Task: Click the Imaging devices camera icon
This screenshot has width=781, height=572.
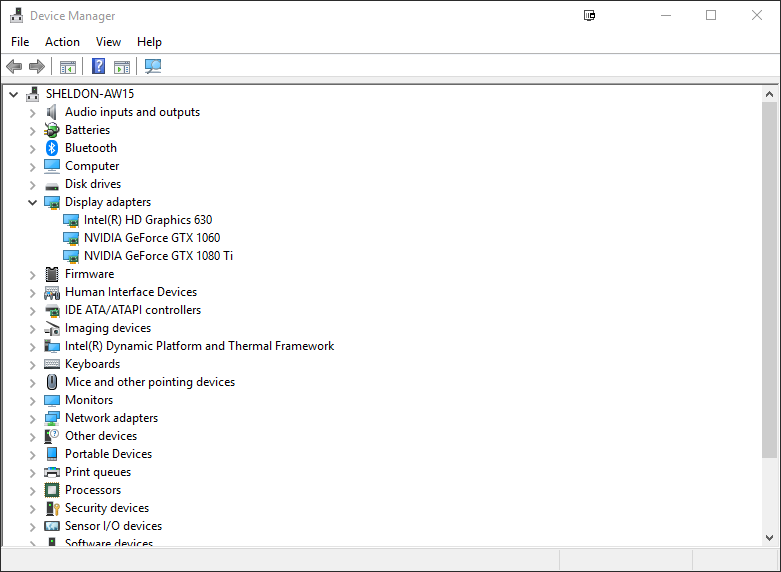Action: (x=52, y=328)
